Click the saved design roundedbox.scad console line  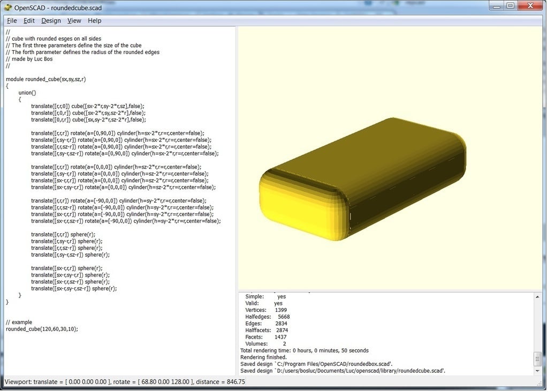click(316, 364)
